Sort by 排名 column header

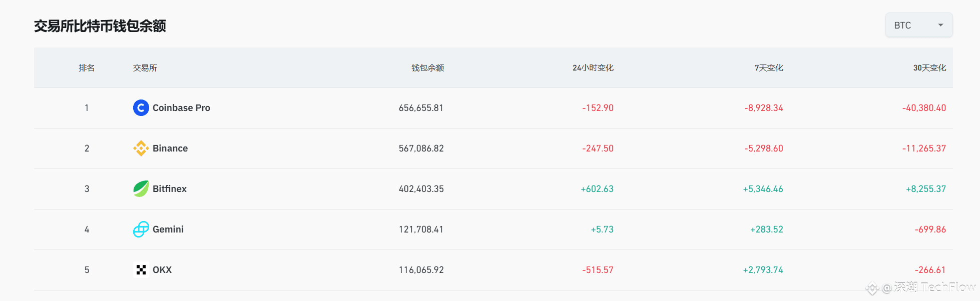87,68
